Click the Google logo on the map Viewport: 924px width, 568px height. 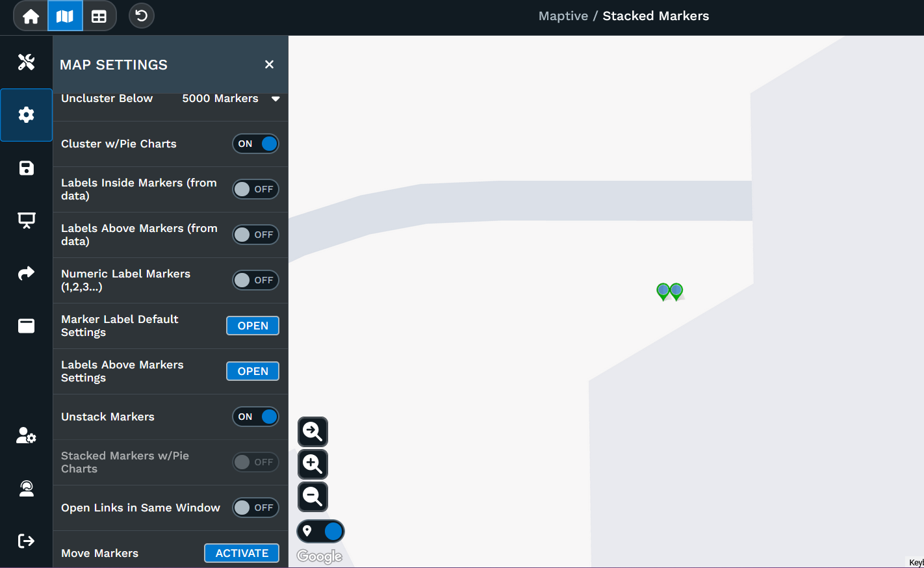point(319,556)
